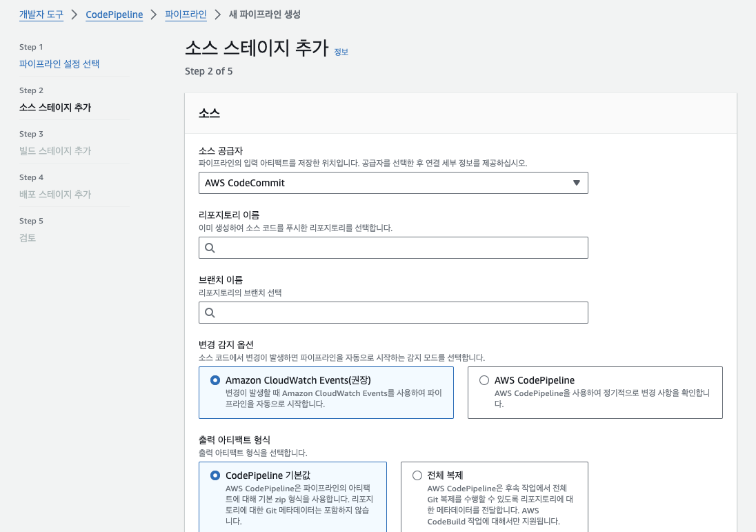Click the 정보 info link next to title
The width and height of the screenshot is (756, 532).
[341, 52]
